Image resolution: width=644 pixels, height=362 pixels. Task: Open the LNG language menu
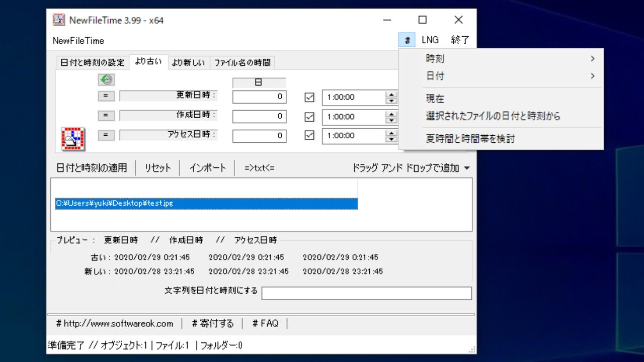[x=430, y=40]
